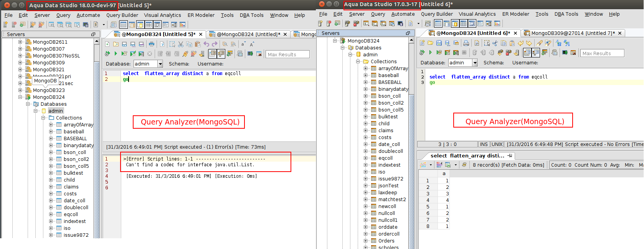644x249 pixels.
Task: Collapse Databases node in right window tree
Action: [x=343, y=48]
